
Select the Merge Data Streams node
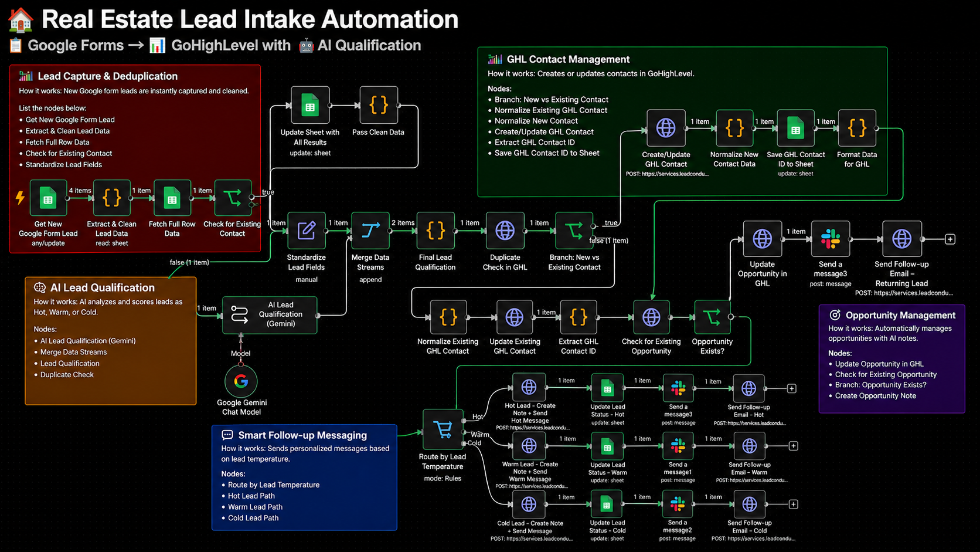[x=370, y=231]
